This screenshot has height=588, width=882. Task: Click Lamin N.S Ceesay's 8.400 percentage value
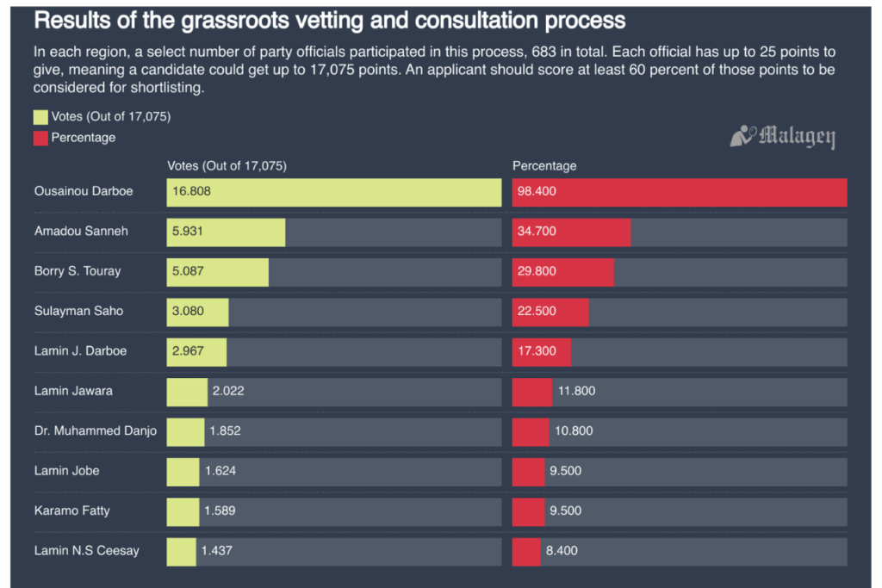point(562,551)
